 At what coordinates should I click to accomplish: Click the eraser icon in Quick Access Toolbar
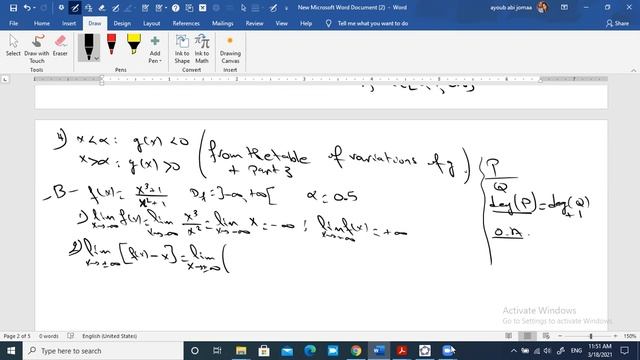click(102, 8)
